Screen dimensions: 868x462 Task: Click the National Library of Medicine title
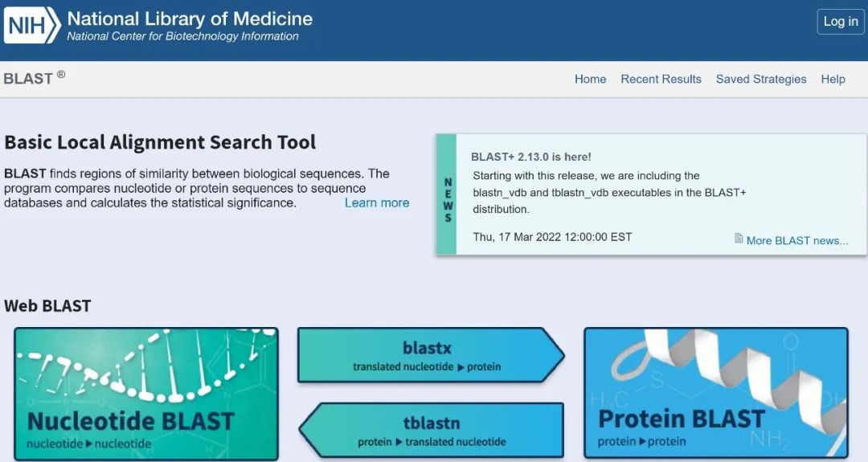(190, 18)
